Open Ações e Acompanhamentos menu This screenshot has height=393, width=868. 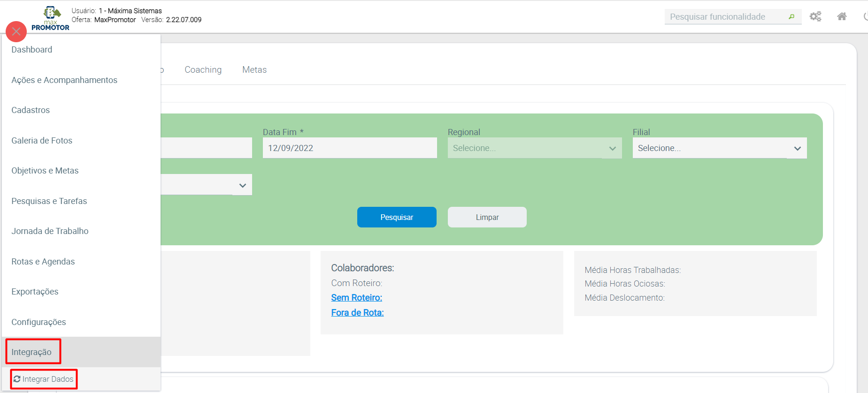pos(81,80)
